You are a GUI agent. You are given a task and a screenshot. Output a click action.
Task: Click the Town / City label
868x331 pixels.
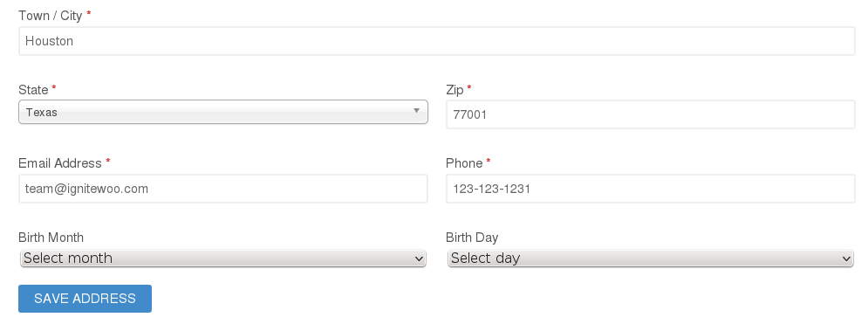[51, 16]
